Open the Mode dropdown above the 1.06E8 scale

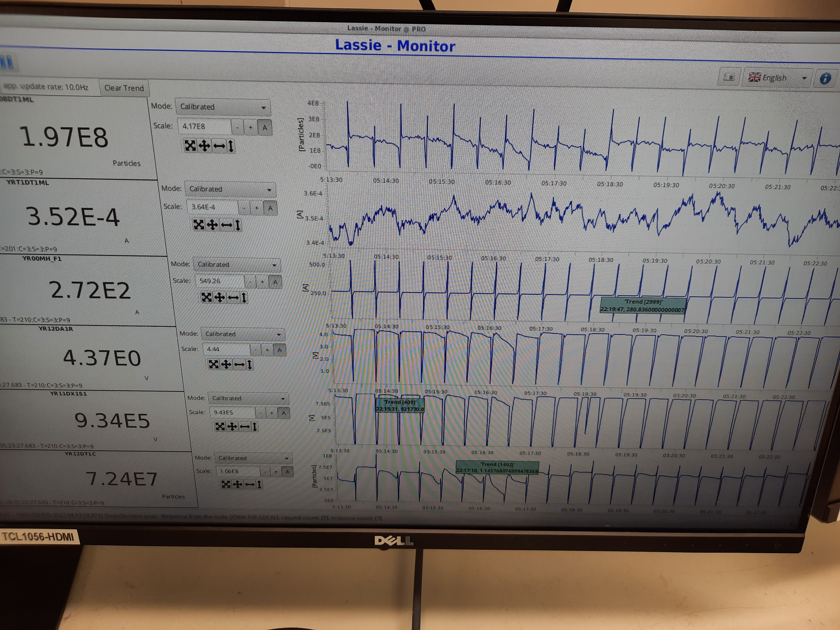pyautogui.click(x=253, y=458)
